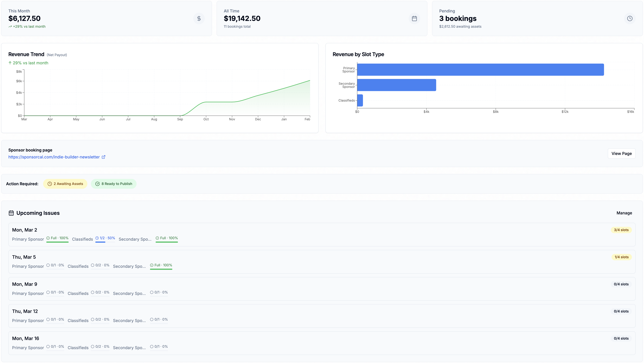Click the checkmark icon in Ready to Publish badge
The height and width of the screenshot is (363, 644).
point(97,184)
